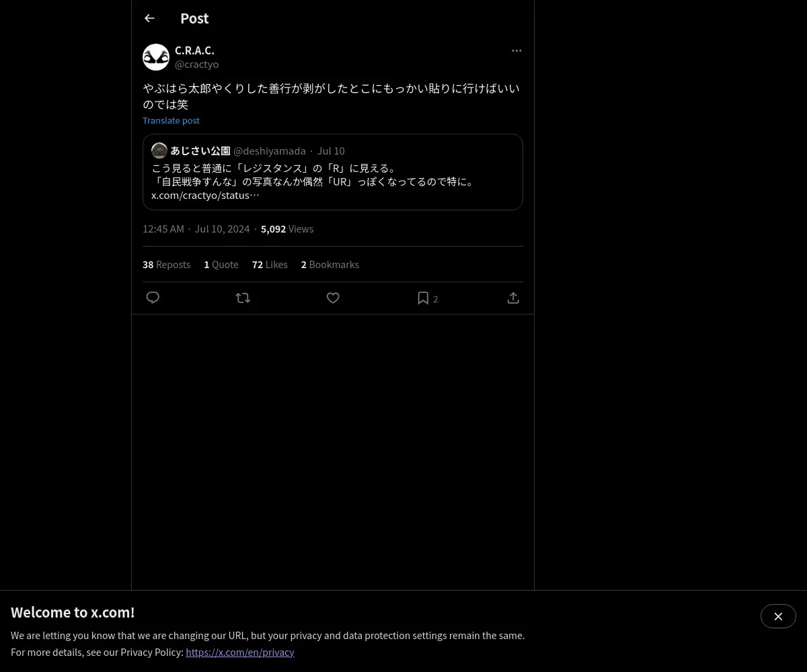Open the x.com/cractyo/status link in quote

point(205,196)
